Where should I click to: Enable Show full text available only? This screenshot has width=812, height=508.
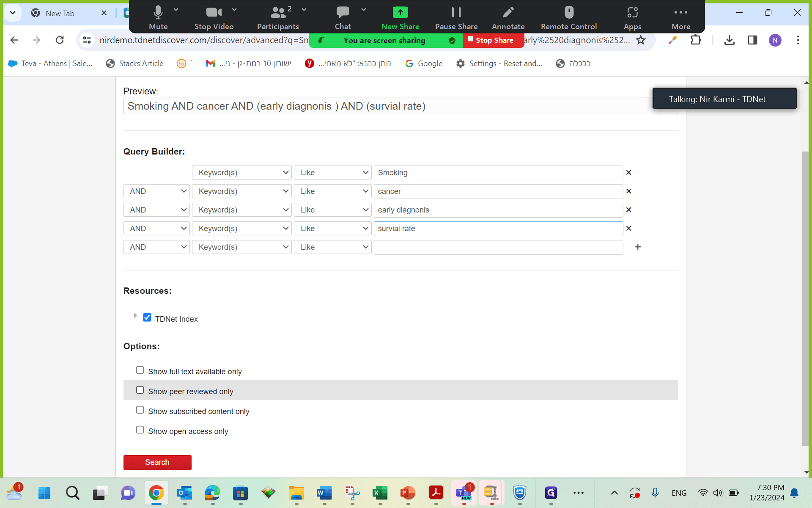[140, 370]
